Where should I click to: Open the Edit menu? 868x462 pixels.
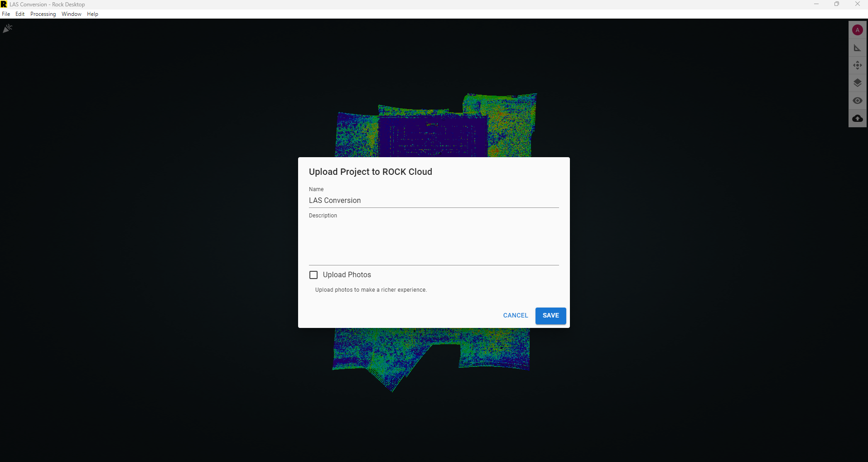point(19,14)
